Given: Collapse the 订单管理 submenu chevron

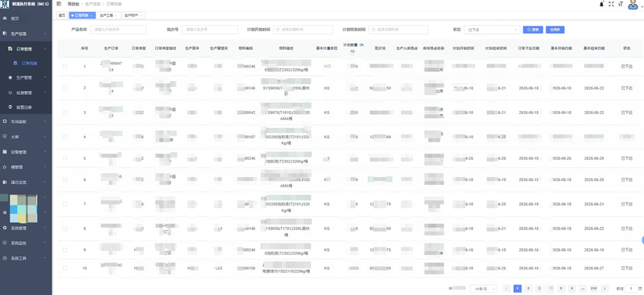Looking at the screenshot, I should 45,49.
